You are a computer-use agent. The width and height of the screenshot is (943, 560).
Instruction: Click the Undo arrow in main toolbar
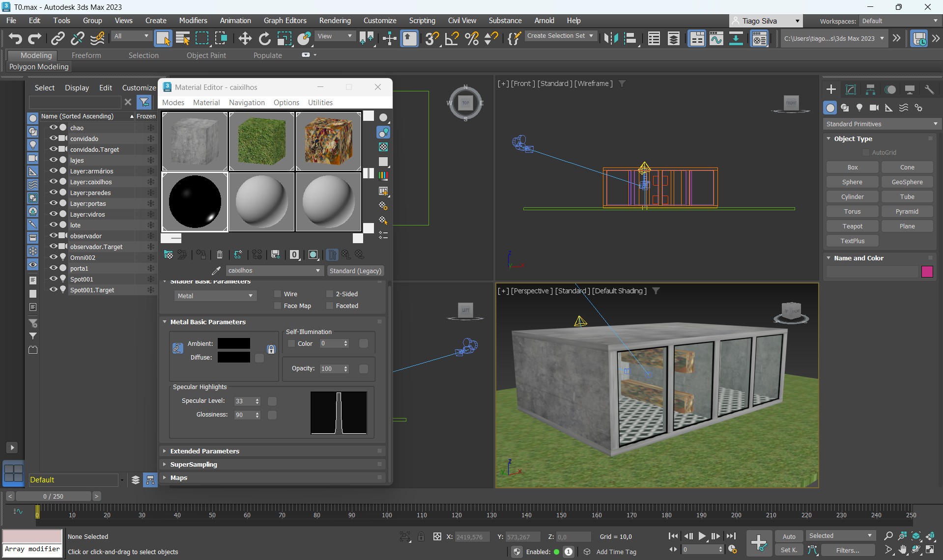tap(15, 38)
